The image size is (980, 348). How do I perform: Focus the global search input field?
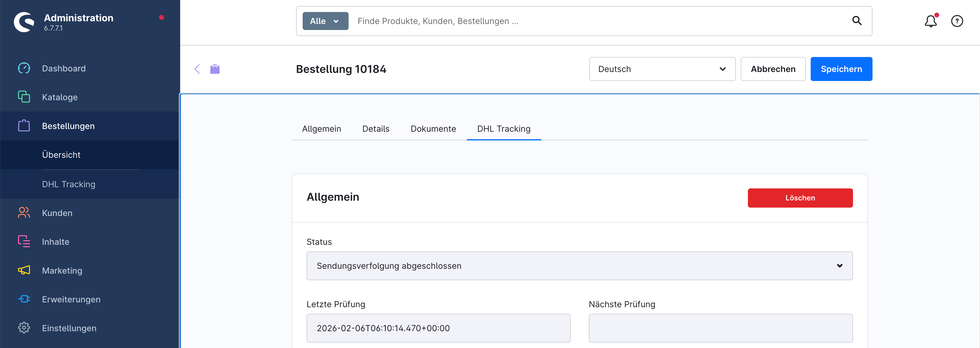pyautogui.click(x=599, y=21)
